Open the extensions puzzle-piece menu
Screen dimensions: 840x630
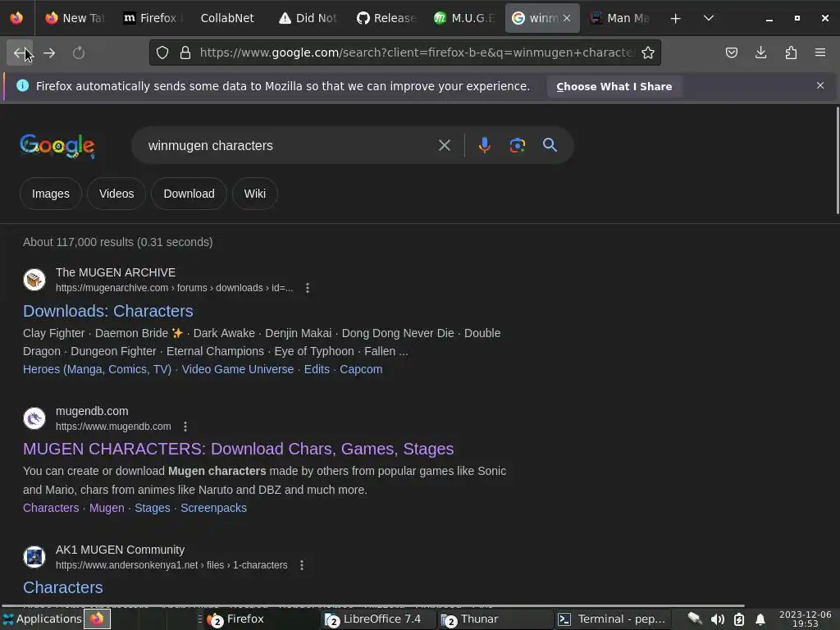coord(791,52)
